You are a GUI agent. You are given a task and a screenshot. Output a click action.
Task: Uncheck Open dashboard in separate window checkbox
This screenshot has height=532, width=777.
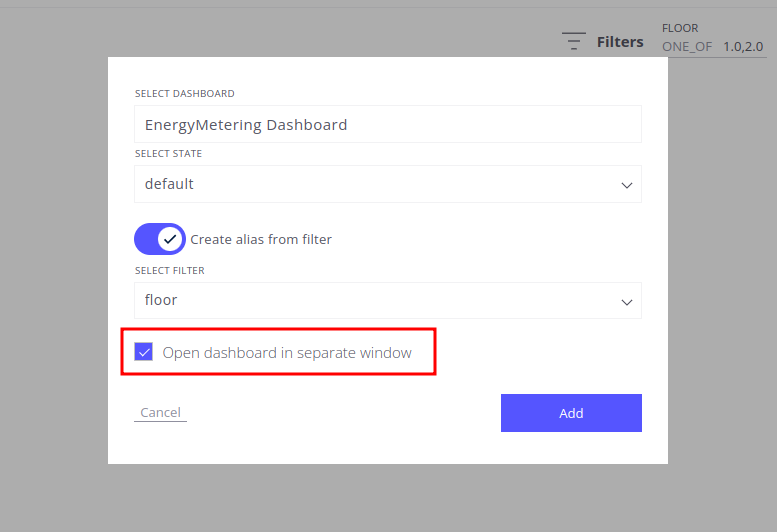tap(144, 352)
